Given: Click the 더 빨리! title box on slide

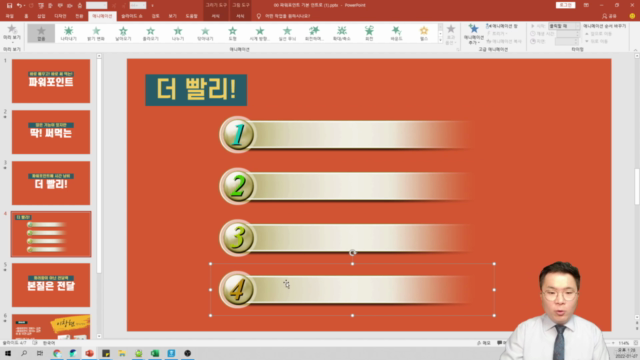Looking at the screenshot, I should coord(196,90).
